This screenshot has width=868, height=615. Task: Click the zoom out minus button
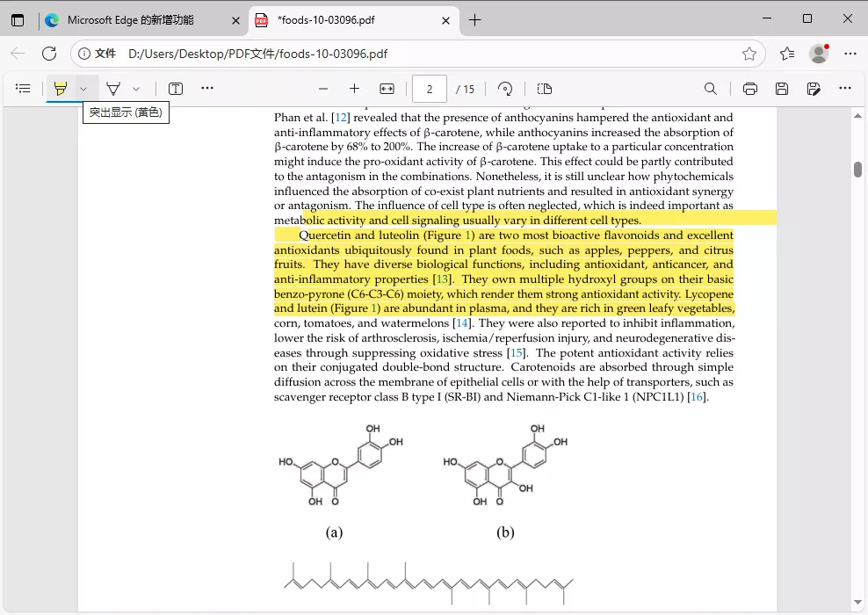[323, 89]
